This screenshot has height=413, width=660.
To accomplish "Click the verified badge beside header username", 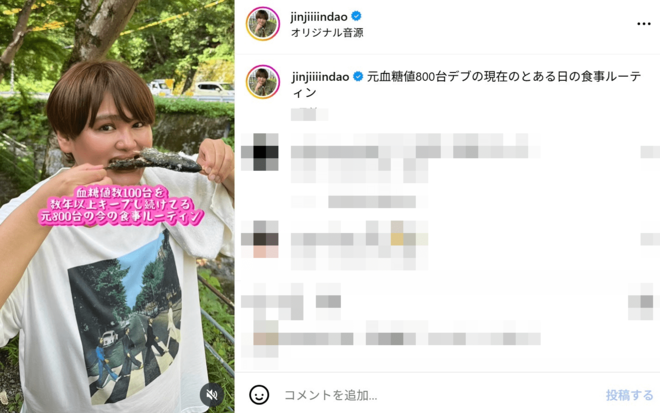I will coord(356,16).
